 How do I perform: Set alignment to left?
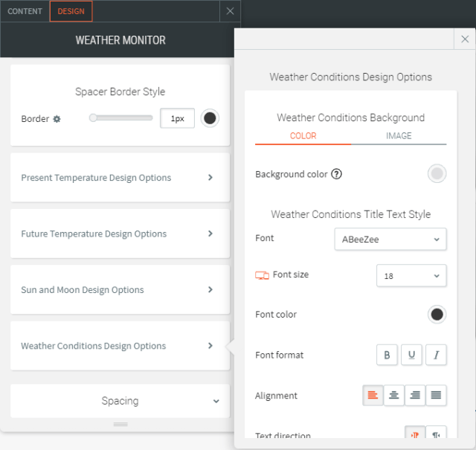tap(373, 396)
